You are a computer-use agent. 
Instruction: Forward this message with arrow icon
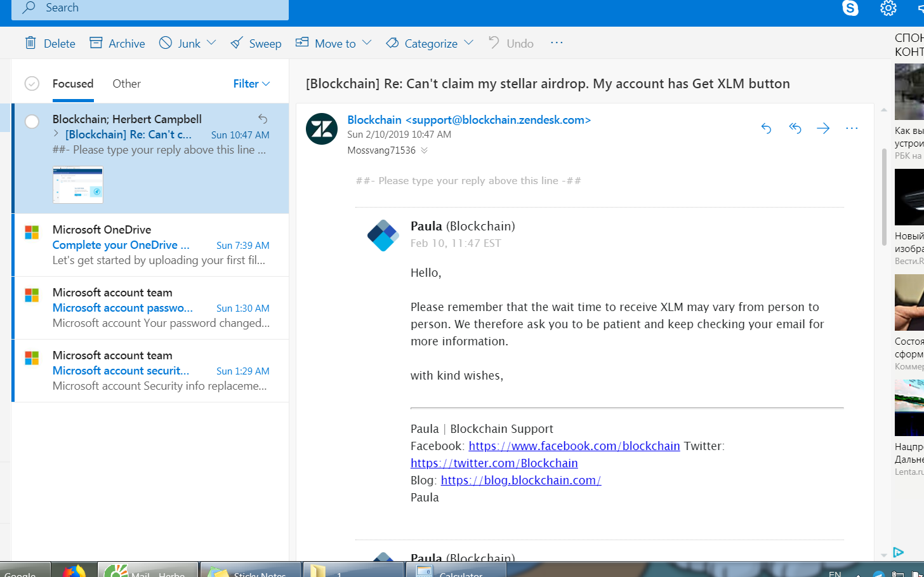[x=823, y=128]
